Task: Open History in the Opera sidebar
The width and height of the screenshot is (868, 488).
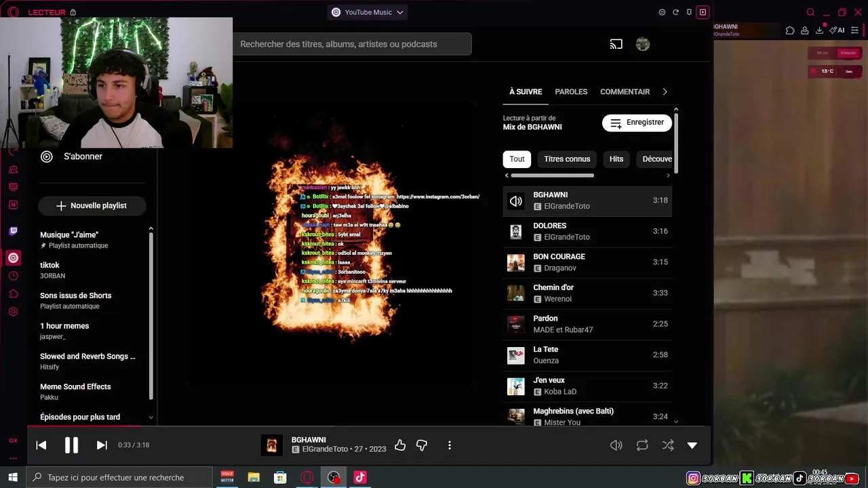Action: tap(13, 276)
